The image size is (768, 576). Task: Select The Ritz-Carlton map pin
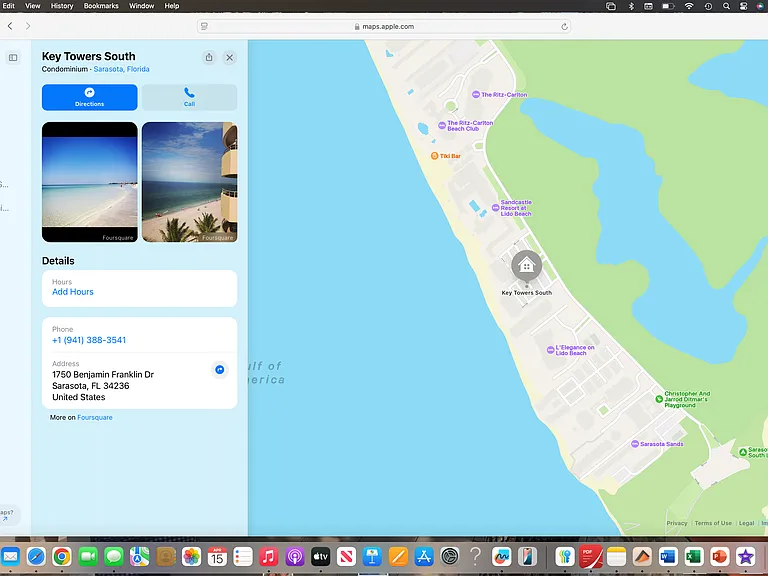[476, 95]
